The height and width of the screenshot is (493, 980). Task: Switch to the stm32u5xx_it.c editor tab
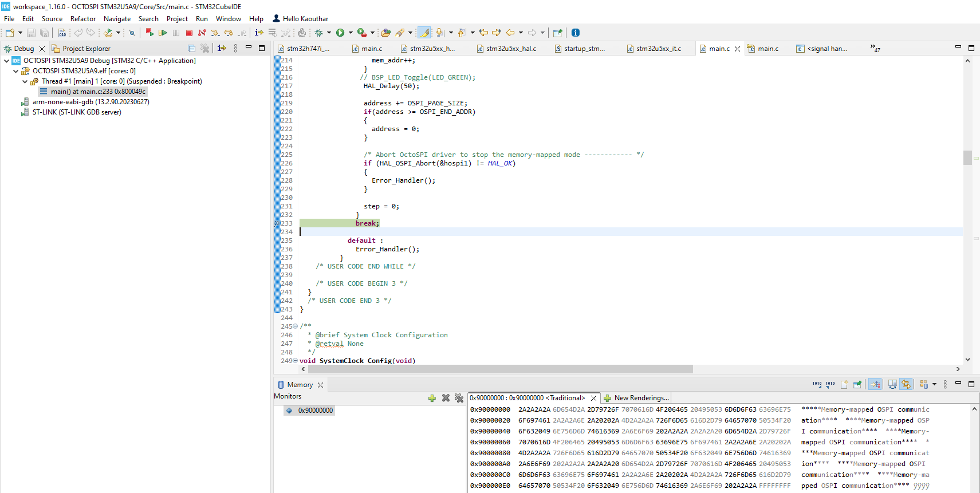click(658, 49)
